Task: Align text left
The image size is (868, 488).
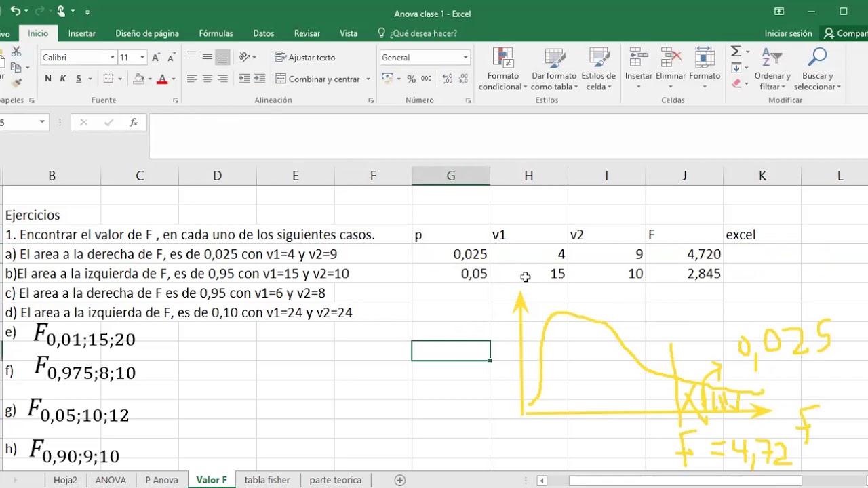Action: [x=192, y=79]
